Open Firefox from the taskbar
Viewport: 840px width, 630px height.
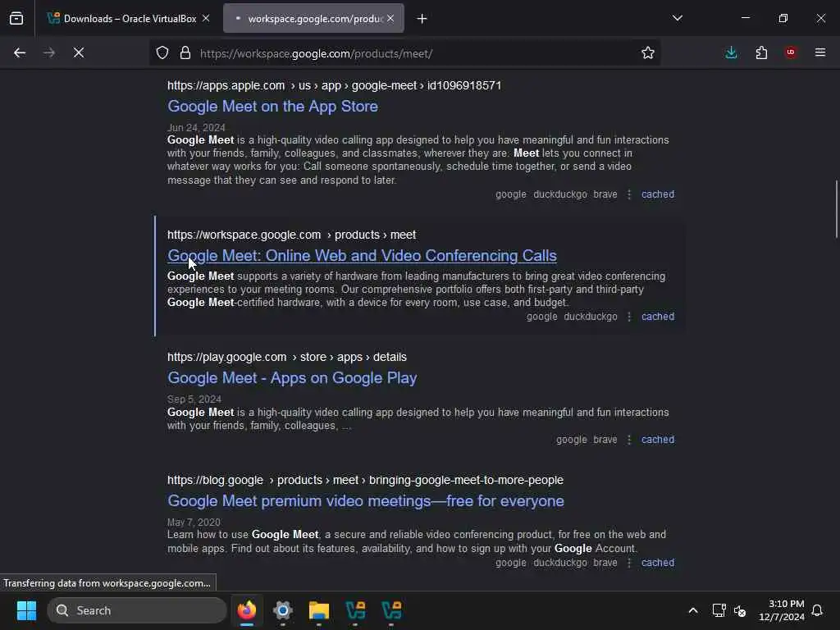coord(247,610)
